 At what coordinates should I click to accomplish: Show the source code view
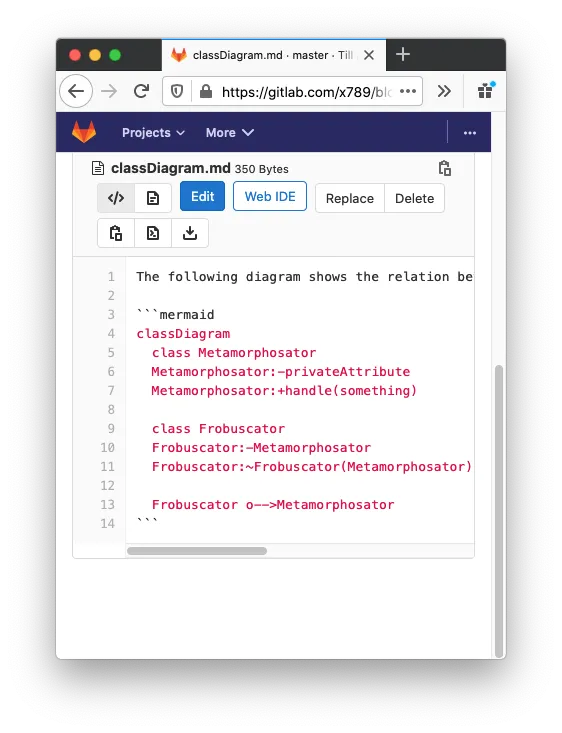click(x=116, y=198)
